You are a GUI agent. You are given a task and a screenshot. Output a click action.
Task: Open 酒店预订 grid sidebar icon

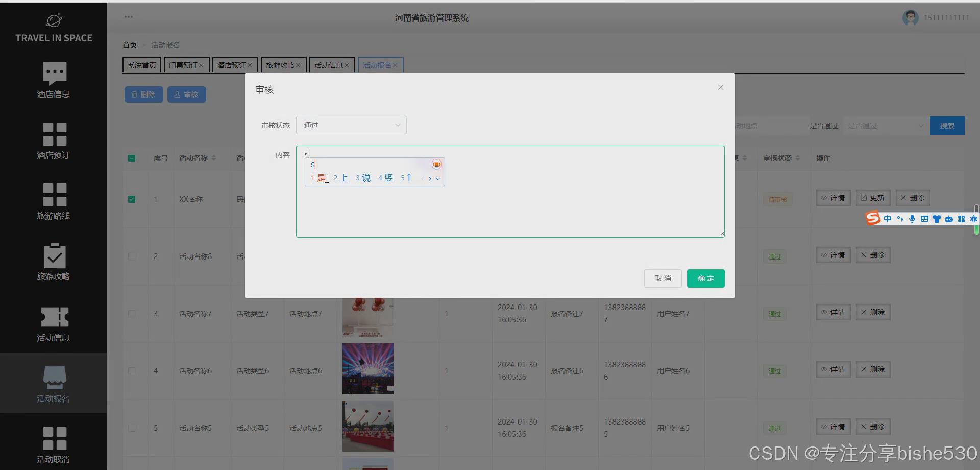click(55, 134)
